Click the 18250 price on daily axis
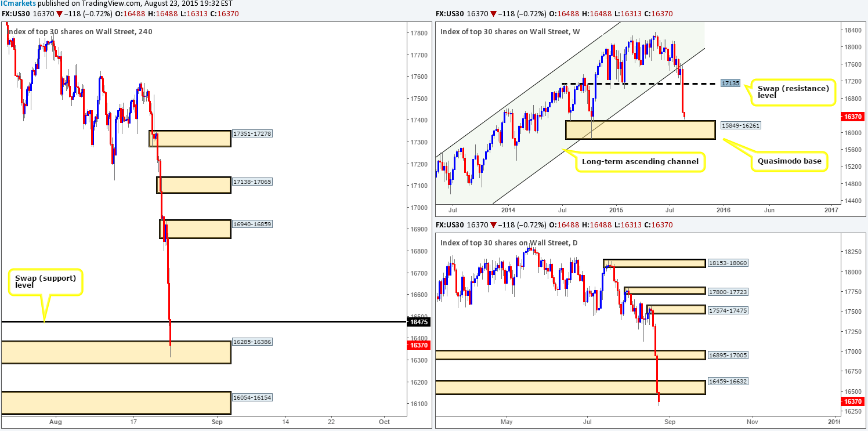Viewport: 868px width, 431px height. click(852, 251)
